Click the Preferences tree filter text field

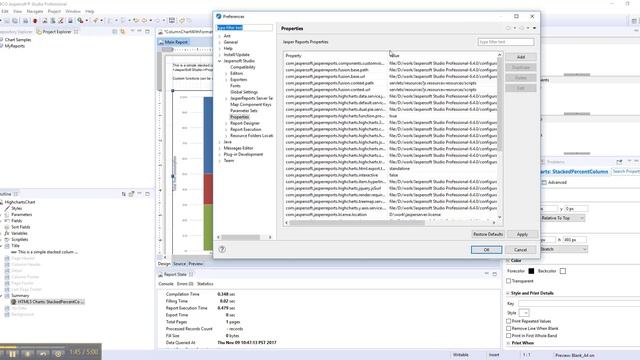(x=244, y=27)
